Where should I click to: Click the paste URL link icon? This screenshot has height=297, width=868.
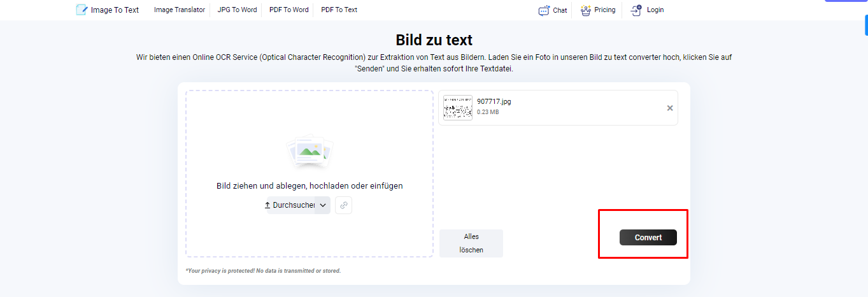point(343,205)
